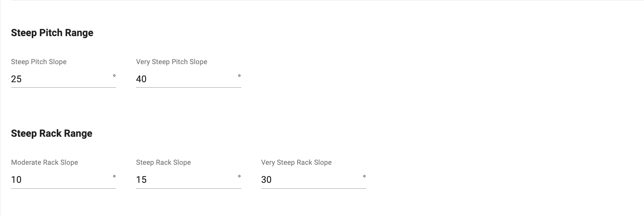Click the Moderate Rack Slope label
Image resolution: width=644 pixels, height=216 pixels.
(44, 162)
